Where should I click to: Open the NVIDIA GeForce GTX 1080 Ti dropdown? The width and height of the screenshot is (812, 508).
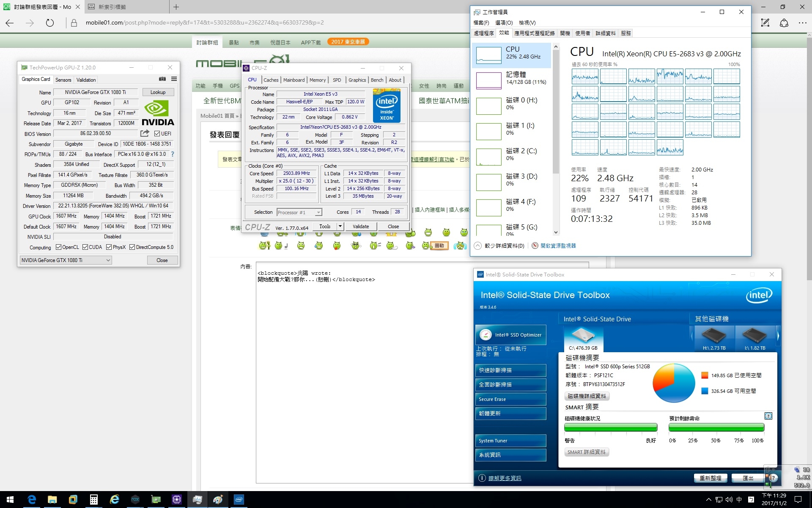tap(66, 260)
